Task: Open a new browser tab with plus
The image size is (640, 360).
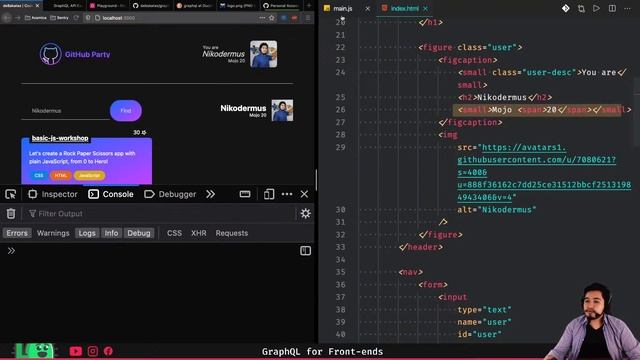Action: pos(309,6)
